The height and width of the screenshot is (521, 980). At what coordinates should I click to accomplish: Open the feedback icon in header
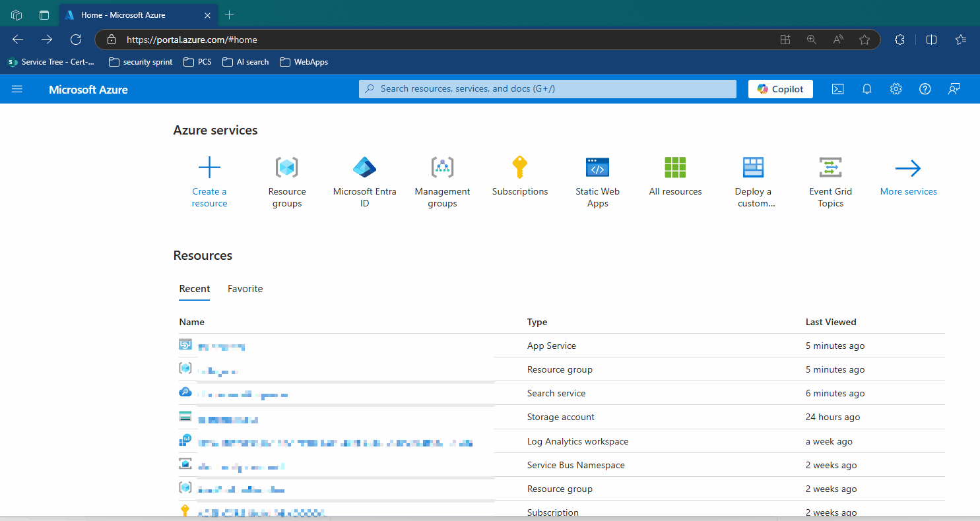[954, 89]
